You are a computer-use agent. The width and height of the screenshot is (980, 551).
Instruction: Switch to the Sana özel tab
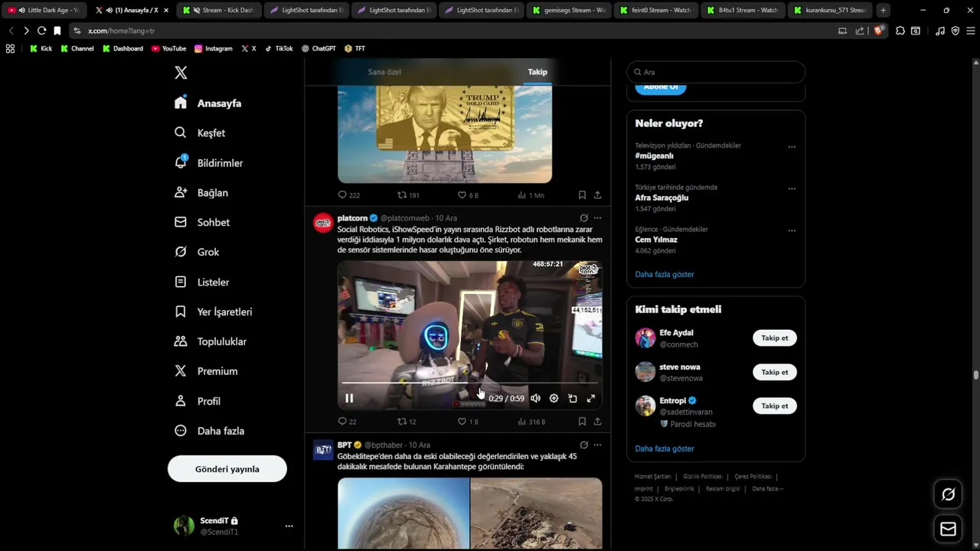tap(384, 72)
